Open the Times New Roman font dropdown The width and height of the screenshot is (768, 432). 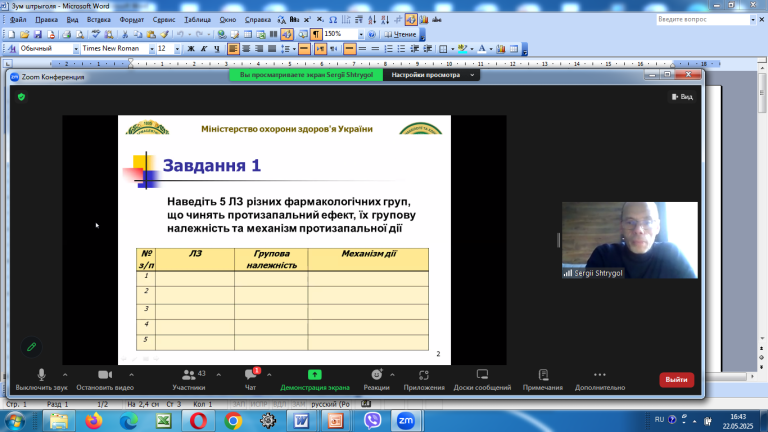(152, 48)
